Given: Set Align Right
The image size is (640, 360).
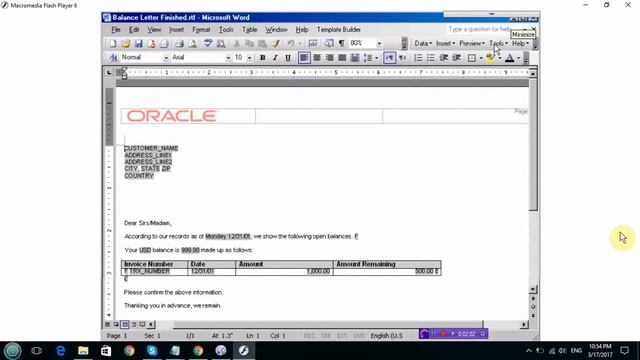Looking at the screenshot, I should pos(329,58).
